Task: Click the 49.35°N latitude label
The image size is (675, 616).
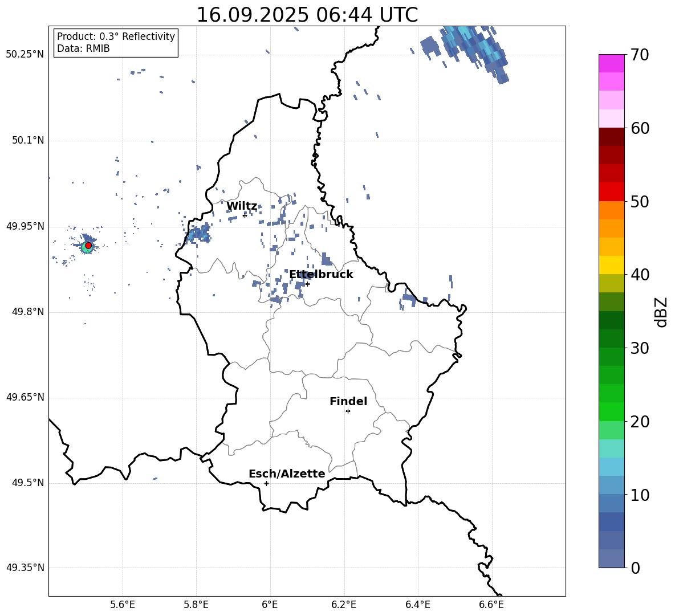Action: [25, 568]
